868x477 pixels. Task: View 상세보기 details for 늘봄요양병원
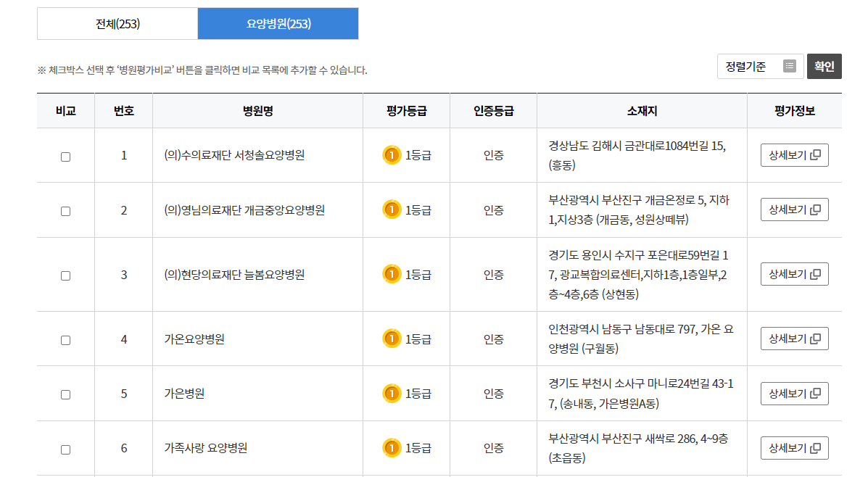pos(794,274)
